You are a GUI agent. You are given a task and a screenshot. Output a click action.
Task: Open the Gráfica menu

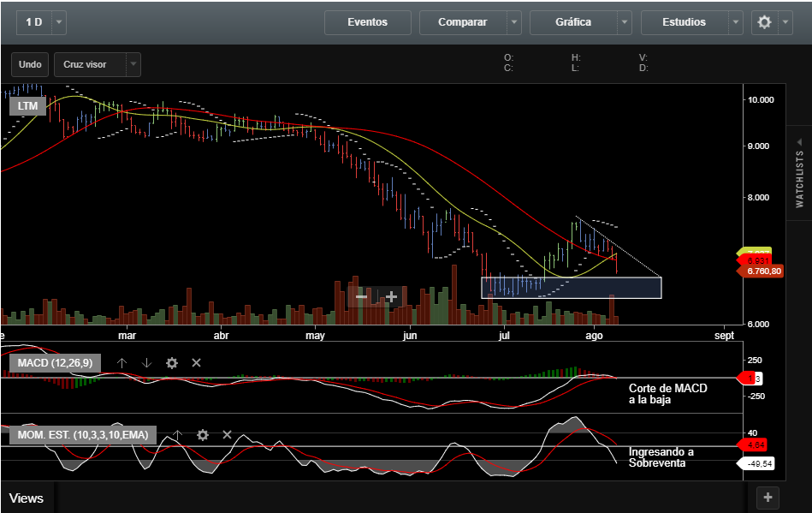click(573, 22)
